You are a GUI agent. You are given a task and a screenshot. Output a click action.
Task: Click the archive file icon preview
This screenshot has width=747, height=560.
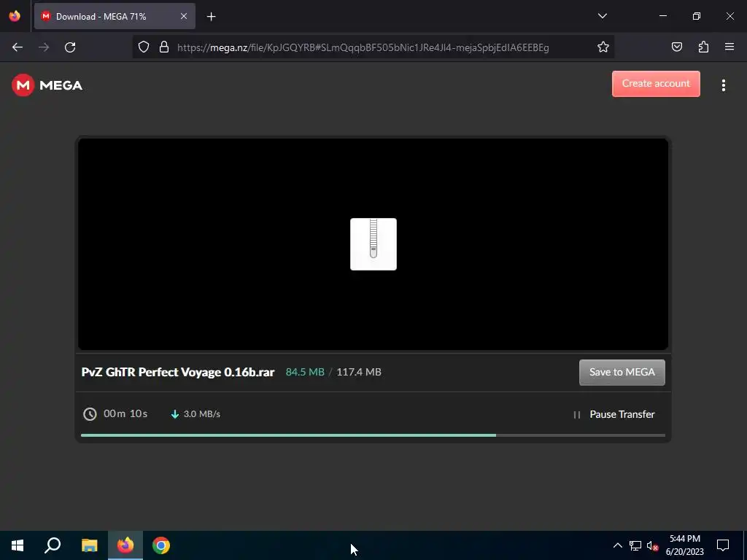click(373, 244)
